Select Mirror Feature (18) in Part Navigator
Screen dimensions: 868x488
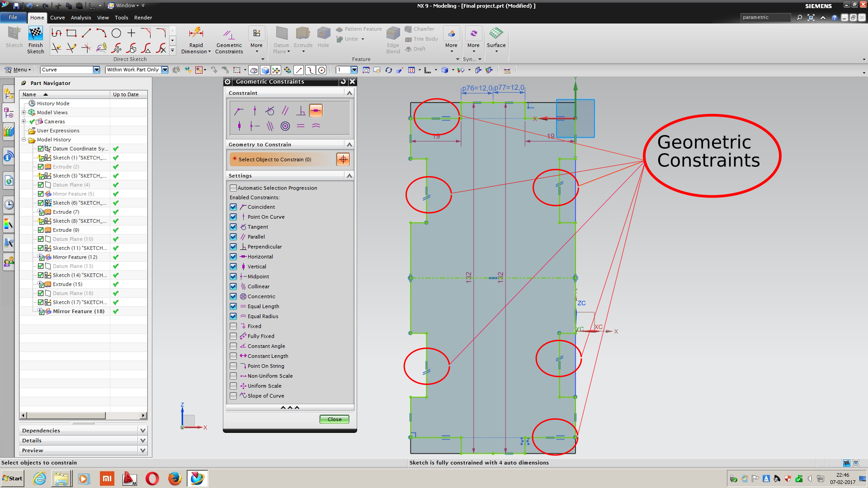(x=78, y=311)
